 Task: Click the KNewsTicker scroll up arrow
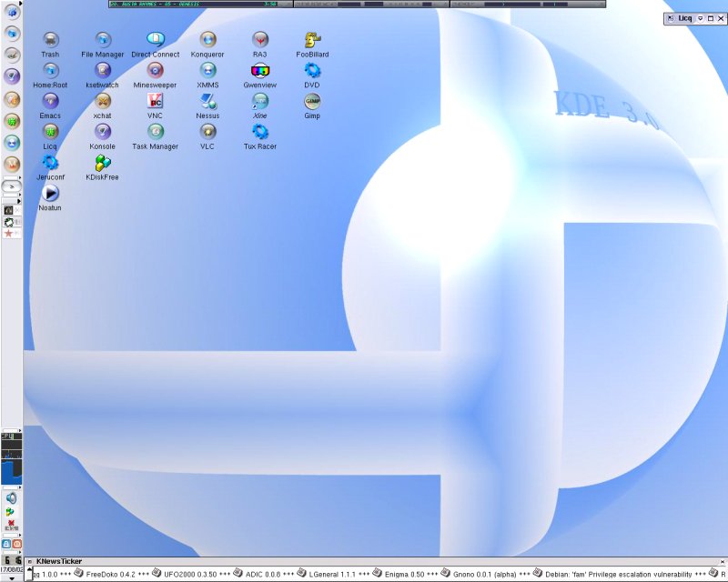[x=30, y=569]
